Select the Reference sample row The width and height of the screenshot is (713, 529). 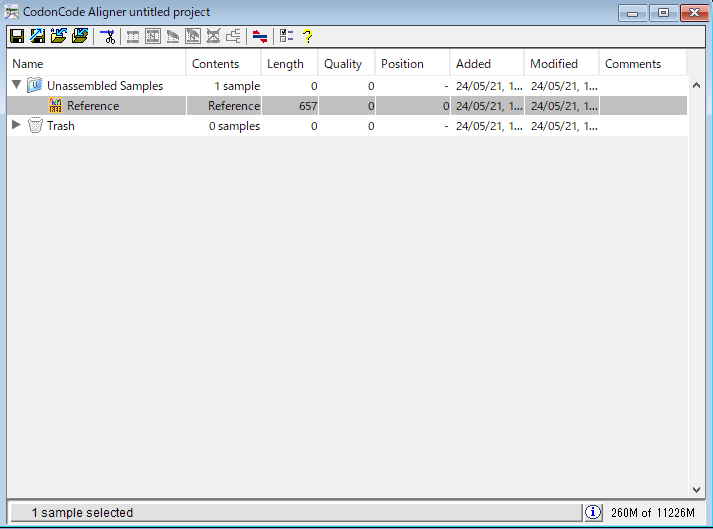click(x=93, y=106)
